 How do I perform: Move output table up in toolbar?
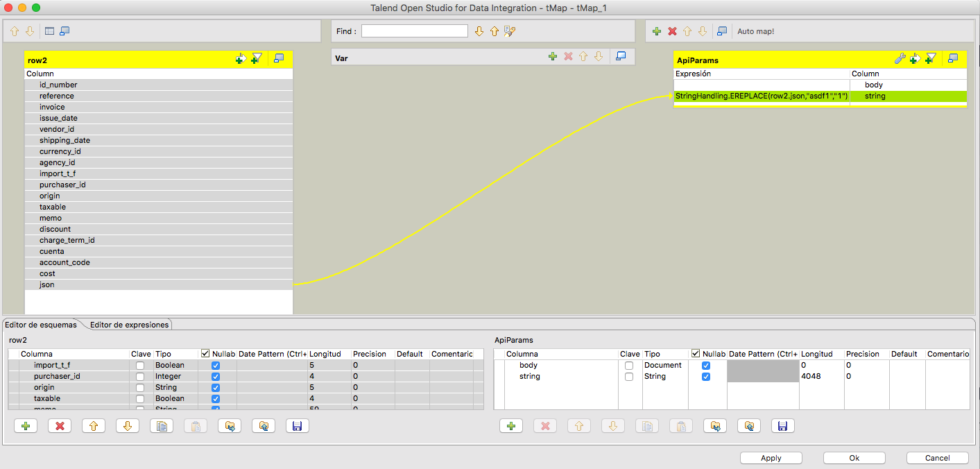click(x=687, y=31)
